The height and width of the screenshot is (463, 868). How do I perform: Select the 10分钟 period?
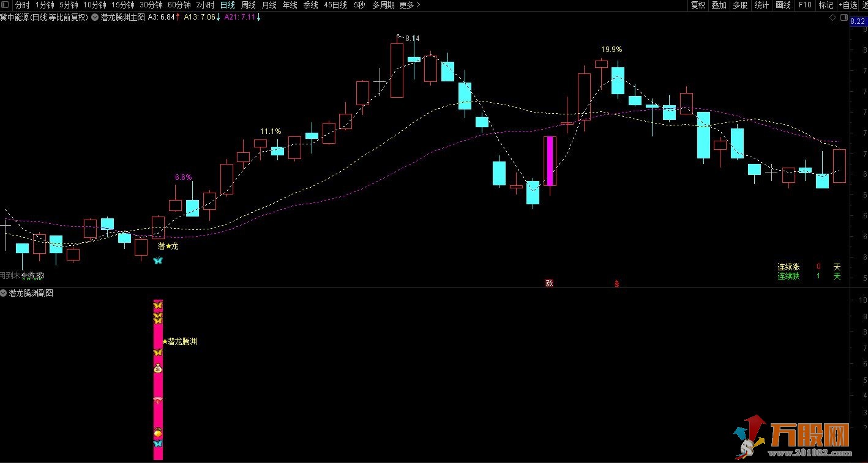click(x=94, y=5)
